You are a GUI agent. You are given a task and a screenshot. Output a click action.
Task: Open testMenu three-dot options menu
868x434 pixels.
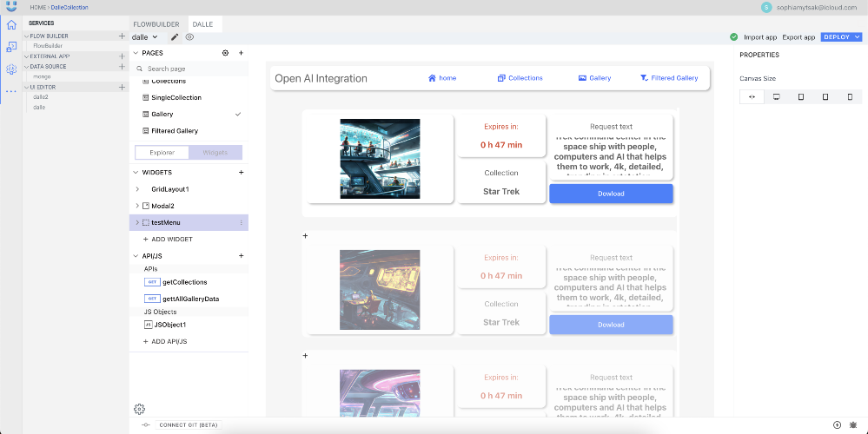[x=241, y=223]
